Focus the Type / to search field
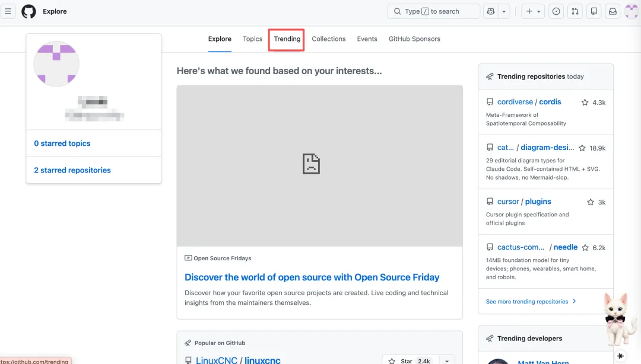The height and width of the screenshot is (364, 641). point(434,11)
